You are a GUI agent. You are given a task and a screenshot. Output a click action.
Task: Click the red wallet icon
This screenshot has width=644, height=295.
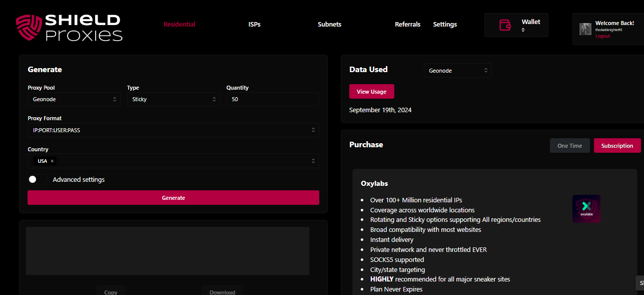505,25
